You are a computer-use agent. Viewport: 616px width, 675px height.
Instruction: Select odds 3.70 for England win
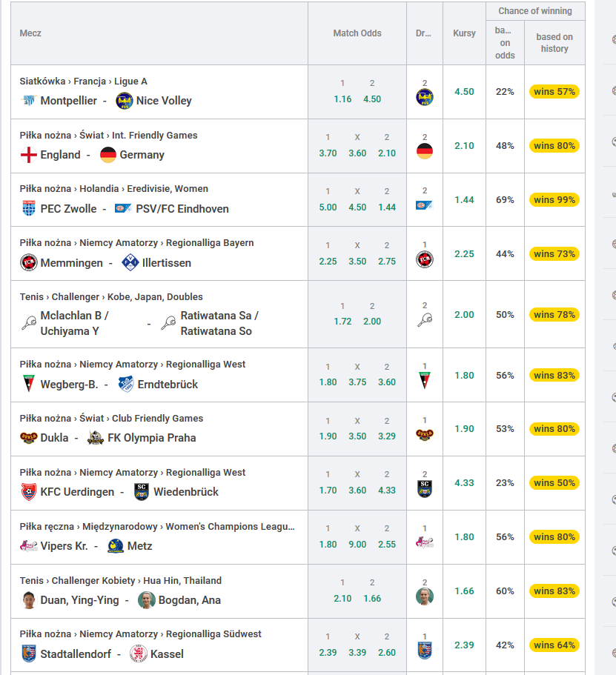328,153
